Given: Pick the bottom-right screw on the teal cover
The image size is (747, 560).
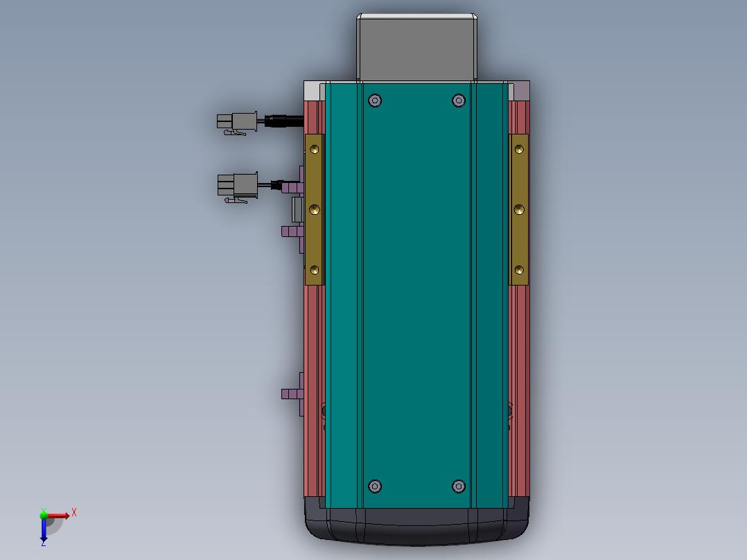Looking at the screenshot, I should [458, 487].
